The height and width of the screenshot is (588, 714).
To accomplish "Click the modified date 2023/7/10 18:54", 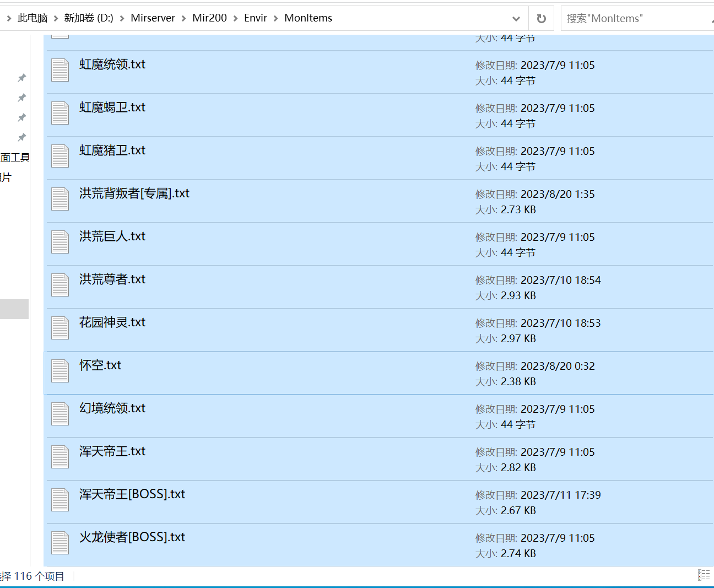I will 561,280.
